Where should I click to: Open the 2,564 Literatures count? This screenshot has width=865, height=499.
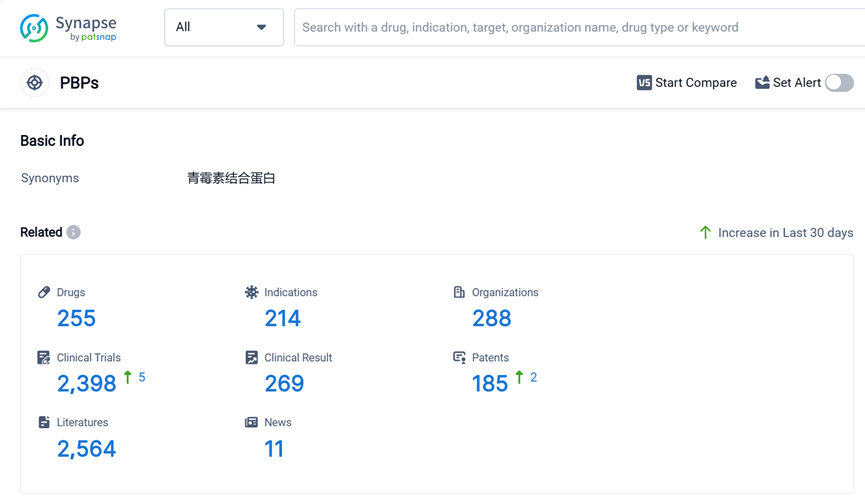(x=86, y=449)
